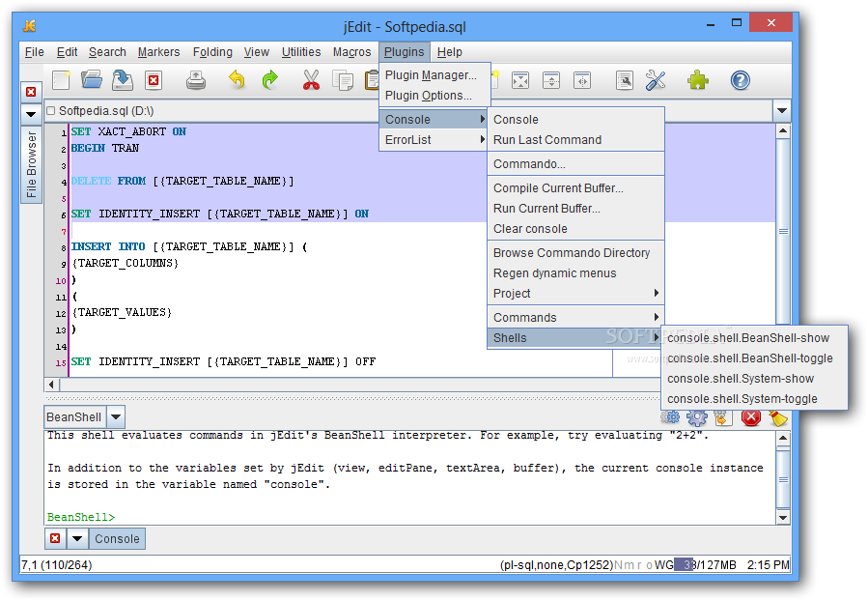The width and height of the screenshot is (868, 601).
Task: Expand the Commands submenu
Action: (x=575, y=317)
